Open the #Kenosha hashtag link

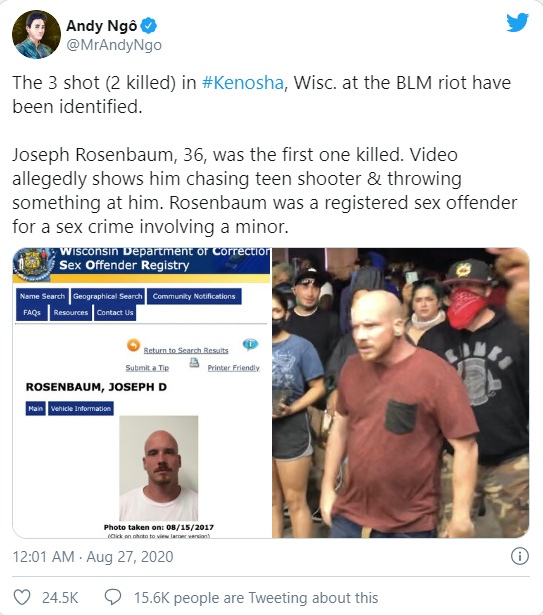(242, 83)
